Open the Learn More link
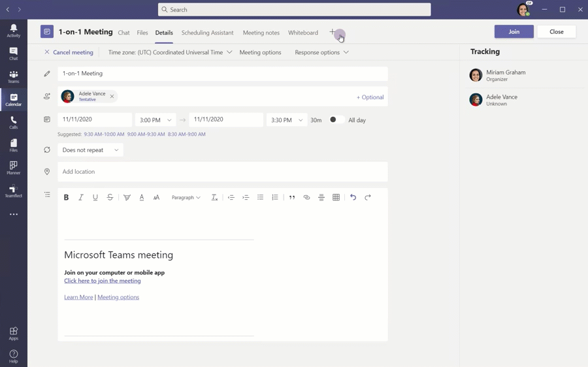The height and width of the screenshot is (367, 588). point(78,297)
